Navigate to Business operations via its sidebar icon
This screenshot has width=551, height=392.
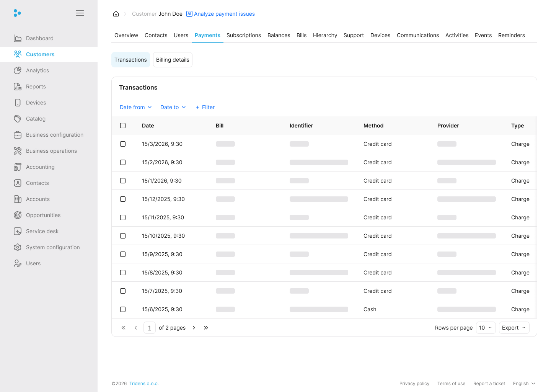click(18, 151)
